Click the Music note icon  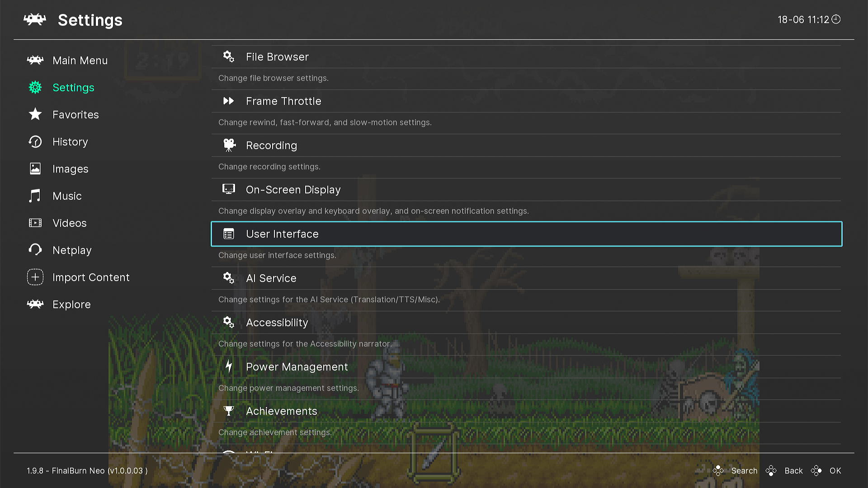tap(35, 196)
